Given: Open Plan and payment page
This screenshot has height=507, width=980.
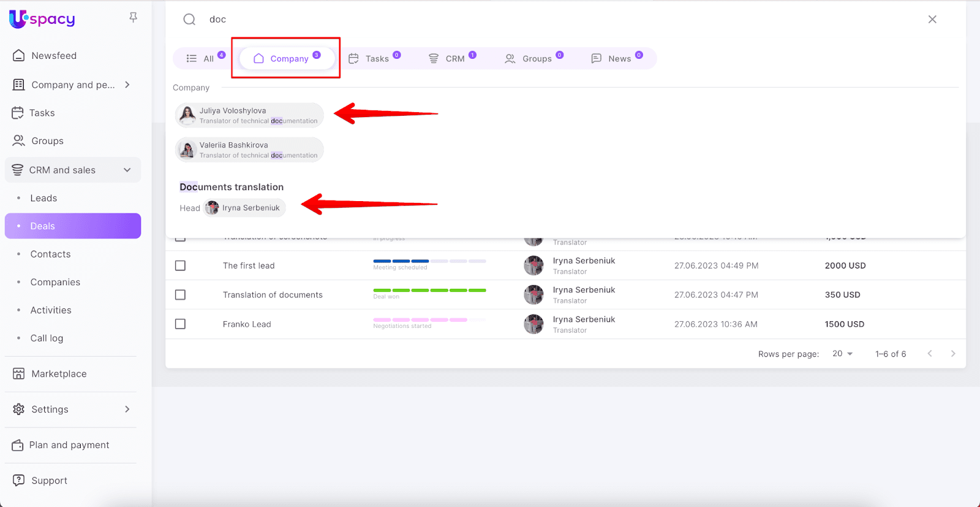Looking at the screenshot, I should pyautogui.click(x=69, y=445).
